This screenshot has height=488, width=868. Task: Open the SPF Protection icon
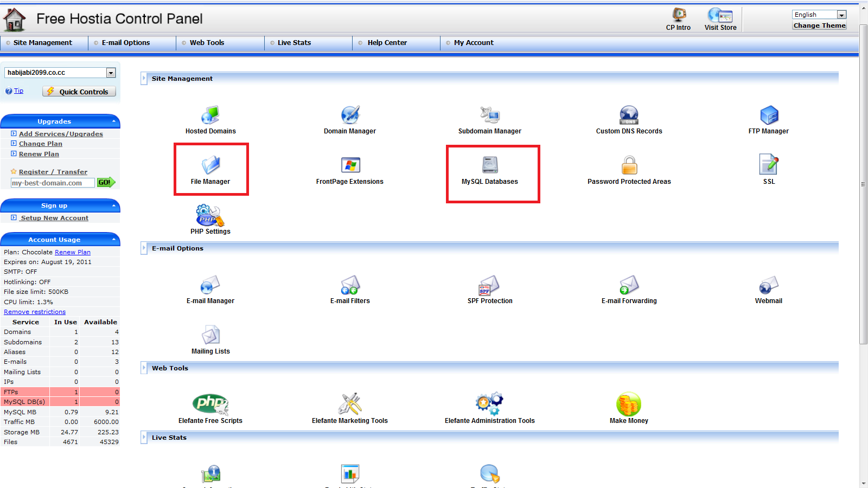(490, 285)
